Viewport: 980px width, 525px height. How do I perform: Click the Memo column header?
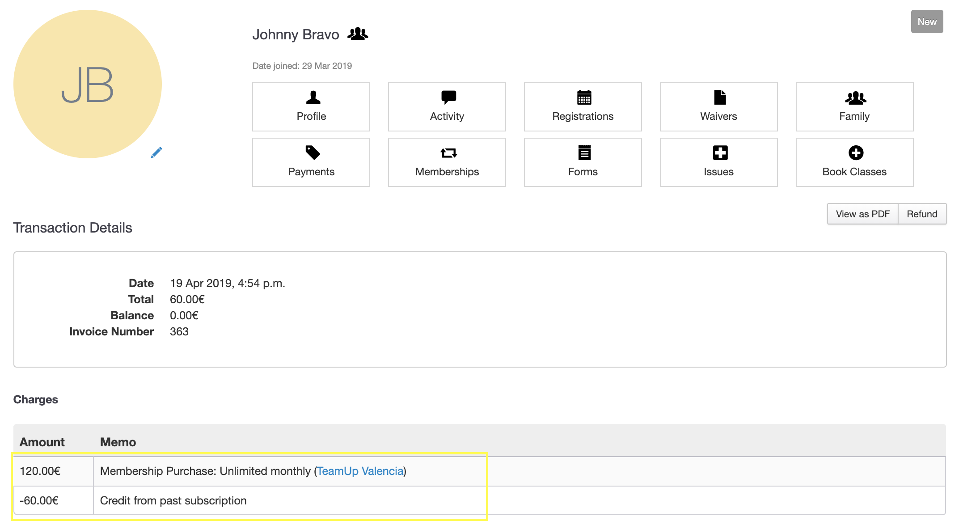(118, 442)
